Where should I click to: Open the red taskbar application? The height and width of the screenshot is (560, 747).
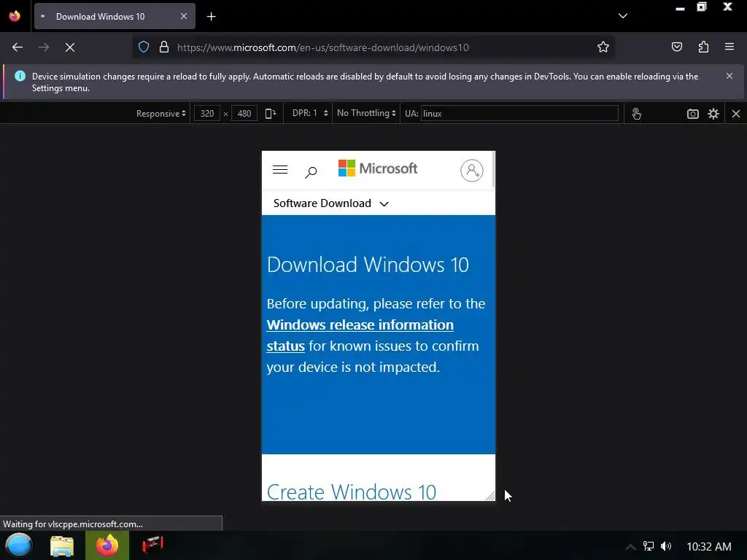point(152,545)
